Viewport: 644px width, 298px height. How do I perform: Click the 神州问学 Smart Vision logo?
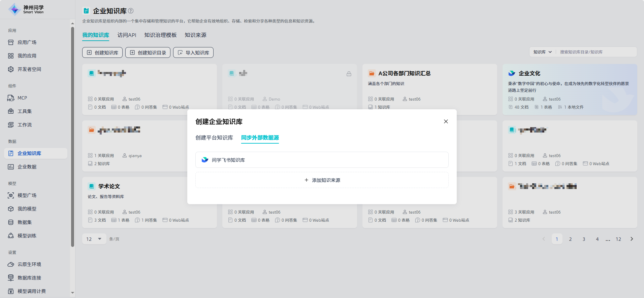26,9
